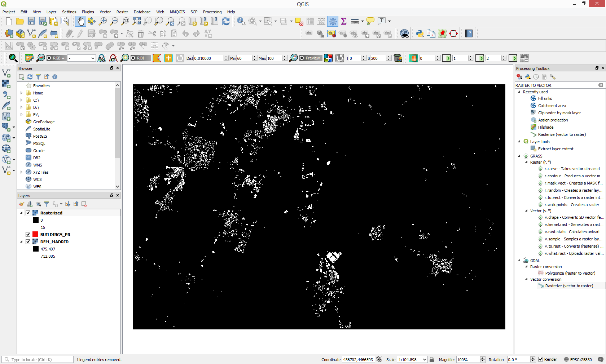Click the Refresh map icon
Screen dimensions: 606x364
pos(226,21)
